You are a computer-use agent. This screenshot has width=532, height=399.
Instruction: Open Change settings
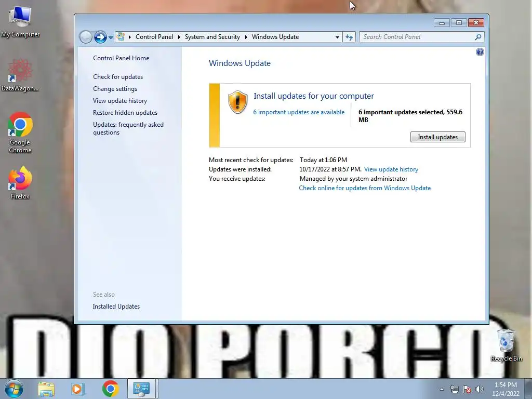point(115,88)
